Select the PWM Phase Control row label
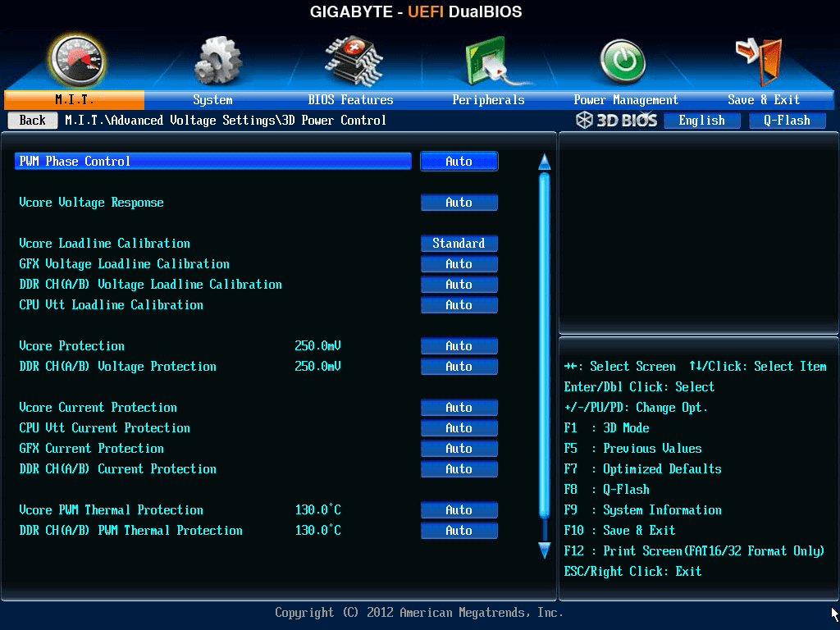 pos(75,162)
